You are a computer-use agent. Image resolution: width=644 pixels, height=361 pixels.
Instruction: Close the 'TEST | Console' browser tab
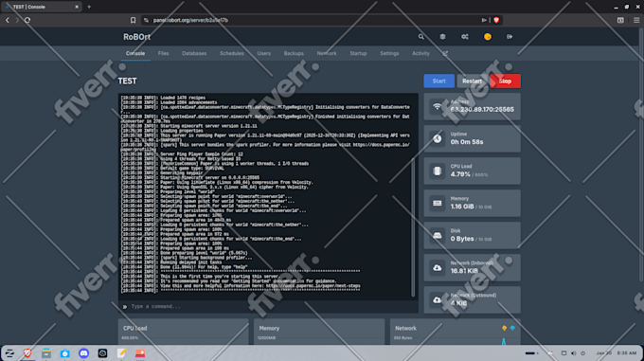(77, 7)
